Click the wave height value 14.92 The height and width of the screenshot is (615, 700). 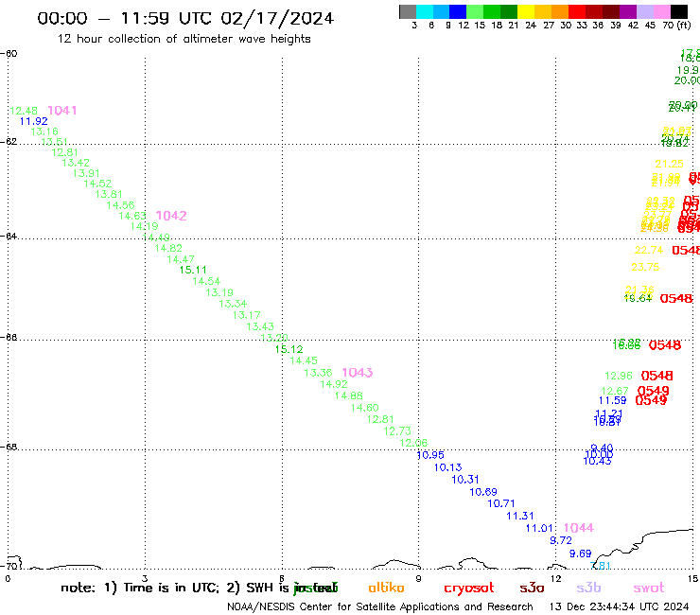334,384
